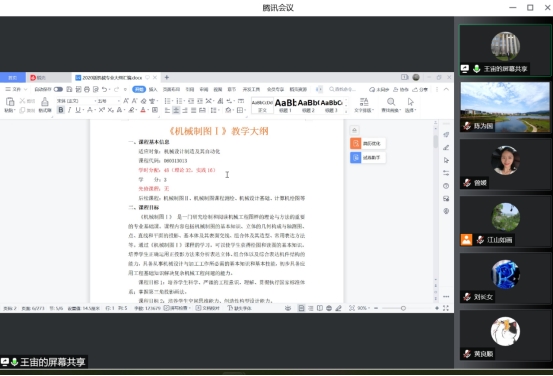553x376 pixels.
Task: Click the Format Painter icon
Action: (45, 102)
